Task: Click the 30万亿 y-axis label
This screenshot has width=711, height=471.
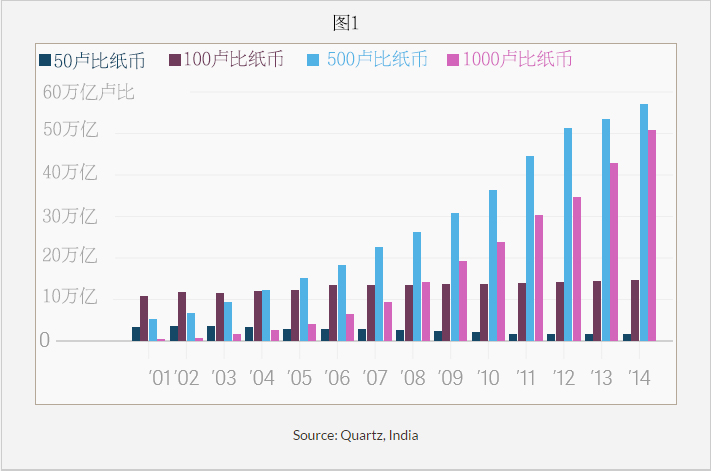Action: [x=69, y=216]
